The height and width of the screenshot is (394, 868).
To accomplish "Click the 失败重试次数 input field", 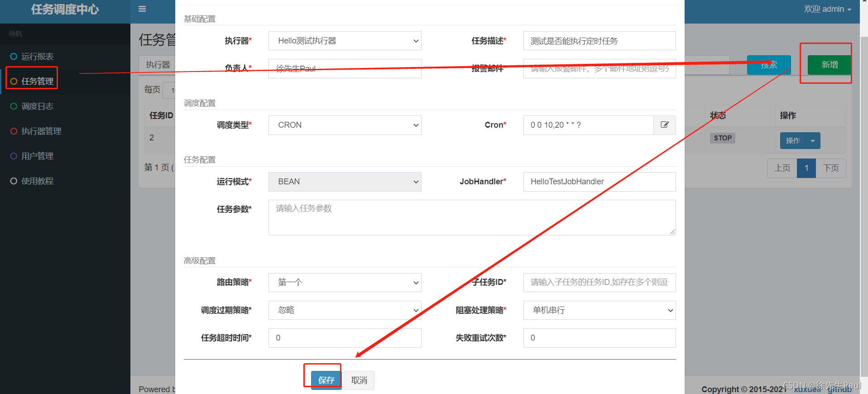I will click(x=599, y=338).
